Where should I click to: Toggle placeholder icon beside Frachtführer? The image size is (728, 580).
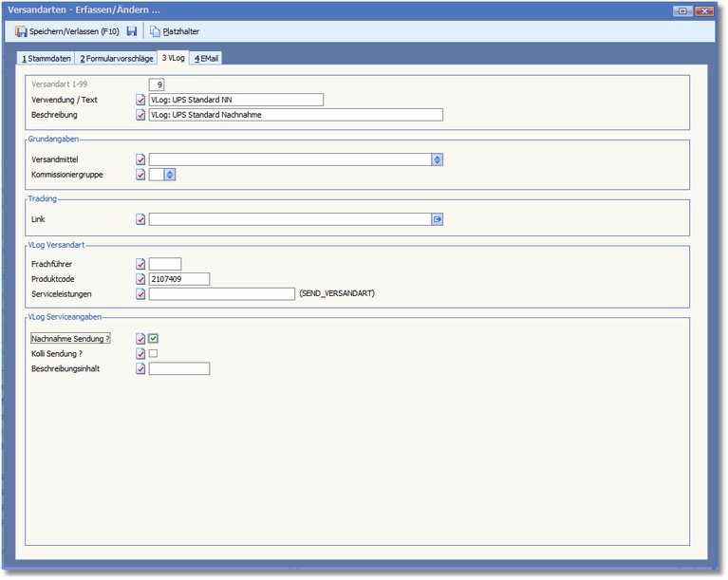pos(140,264)
